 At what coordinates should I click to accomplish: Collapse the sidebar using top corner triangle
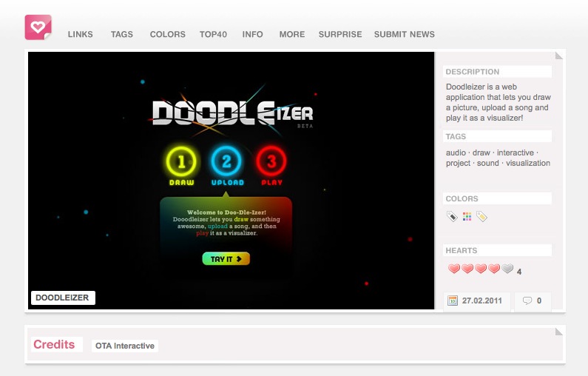[559, 56]
